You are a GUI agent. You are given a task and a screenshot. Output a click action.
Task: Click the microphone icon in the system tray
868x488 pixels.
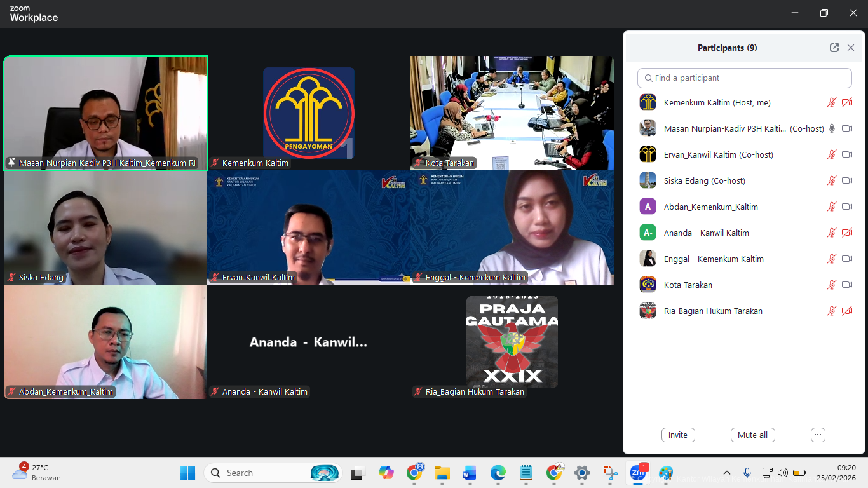coord(747,473)
